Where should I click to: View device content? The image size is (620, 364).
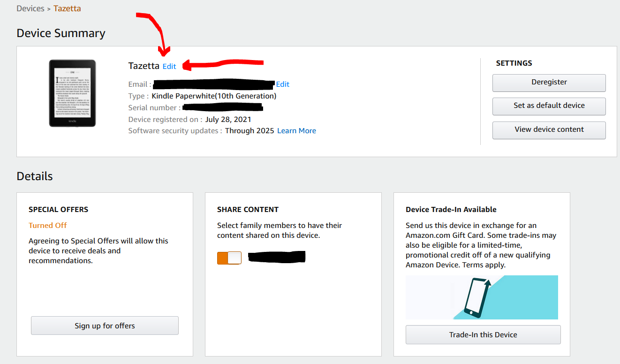549,130
